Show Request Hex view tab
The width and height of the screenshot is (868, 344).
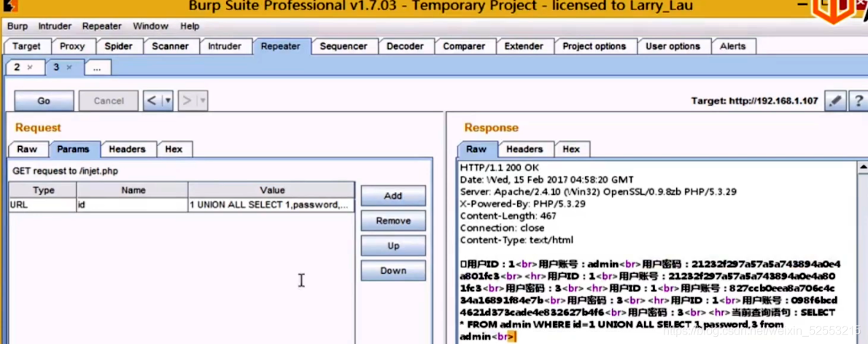174,149
